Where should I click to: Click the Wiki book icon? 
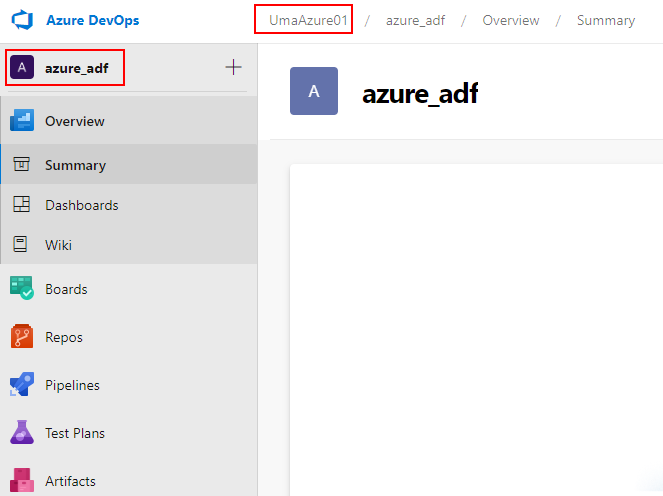coord(20,244)
